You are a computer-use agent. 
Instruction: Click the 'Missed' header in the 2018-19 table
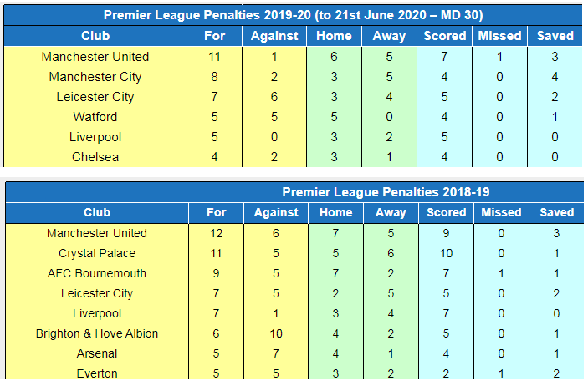pyautogui.click(x=501, y=213)
